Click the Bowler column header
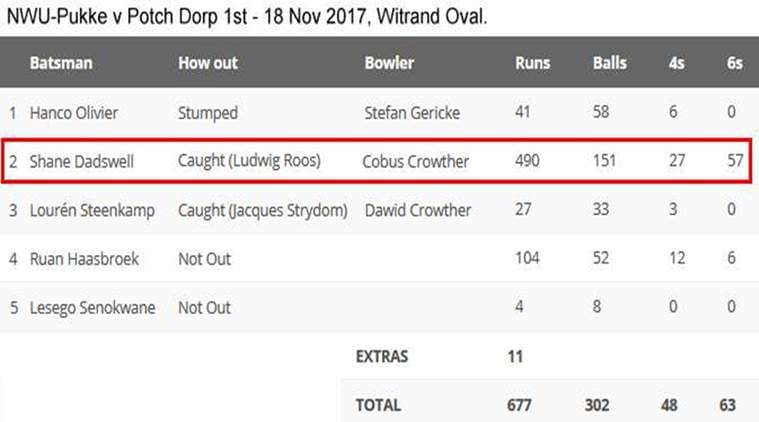Viewport: 759px width, 422px height. [389, 63]
